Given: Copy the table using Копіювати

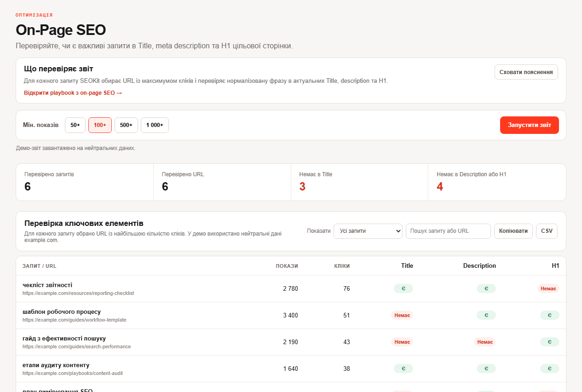Looking at the screenshot, I should pos(513,231).
